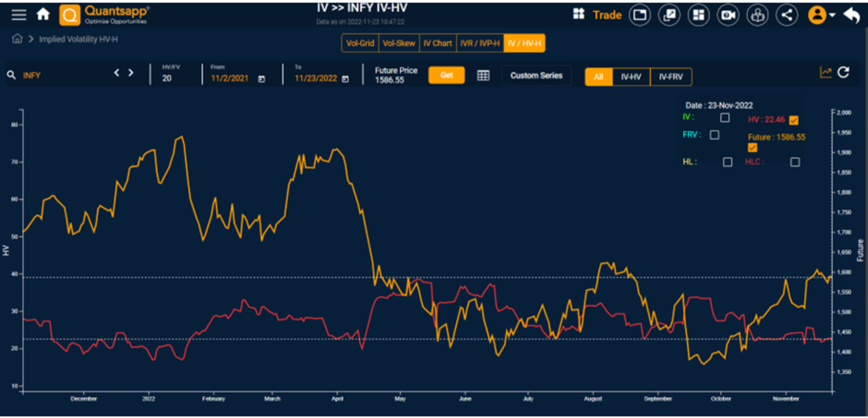Open the To date calendar picker
868x418 pixels.
[x=345, y=78]
